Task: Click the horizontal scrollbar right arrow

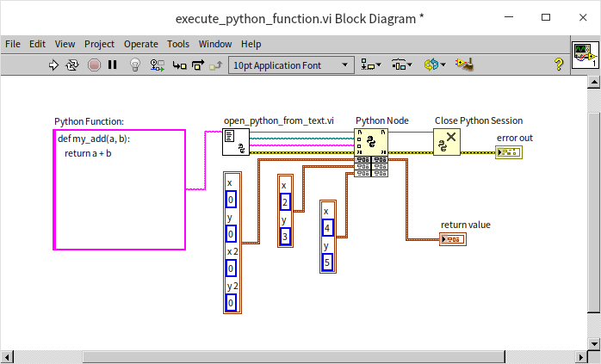Action: (x=579, y=356)
